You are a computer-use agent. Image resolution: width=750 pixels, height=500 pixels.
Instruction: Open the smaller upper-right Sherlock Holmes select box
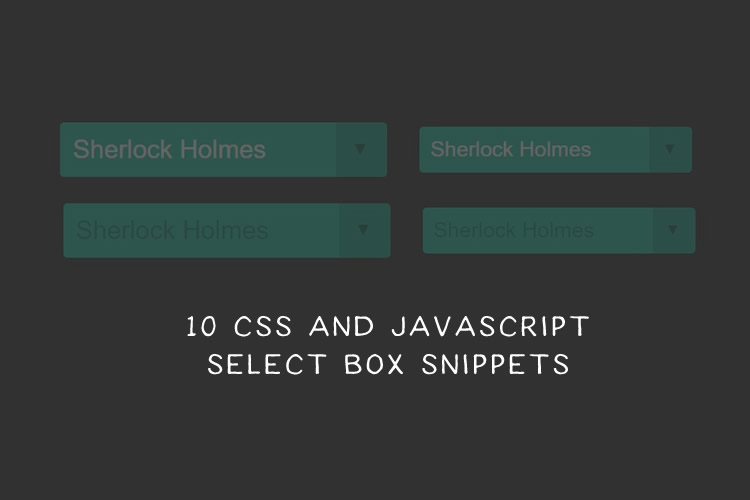pyautogui.click(x=555, y=150)
